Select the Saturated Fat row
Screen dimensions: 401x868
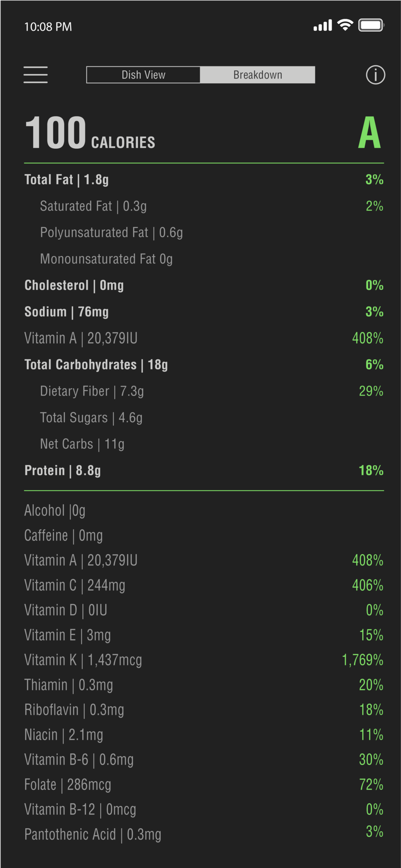(204, 207)
